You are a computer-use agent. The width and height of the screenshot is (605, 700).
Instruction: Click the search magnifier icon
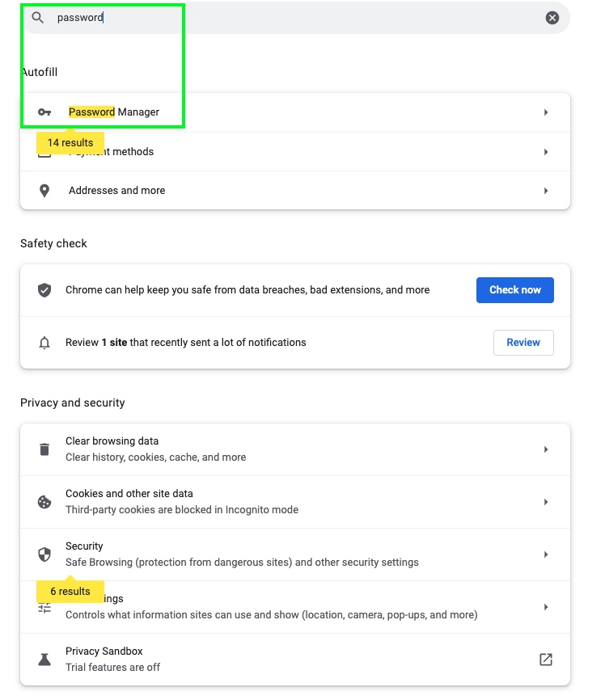[x=38, y=18]
